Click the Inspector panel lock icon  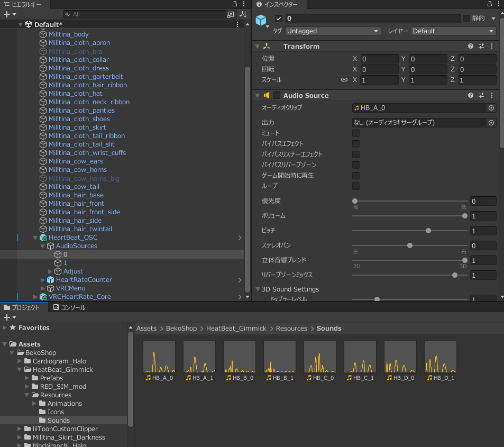[490, 4]
